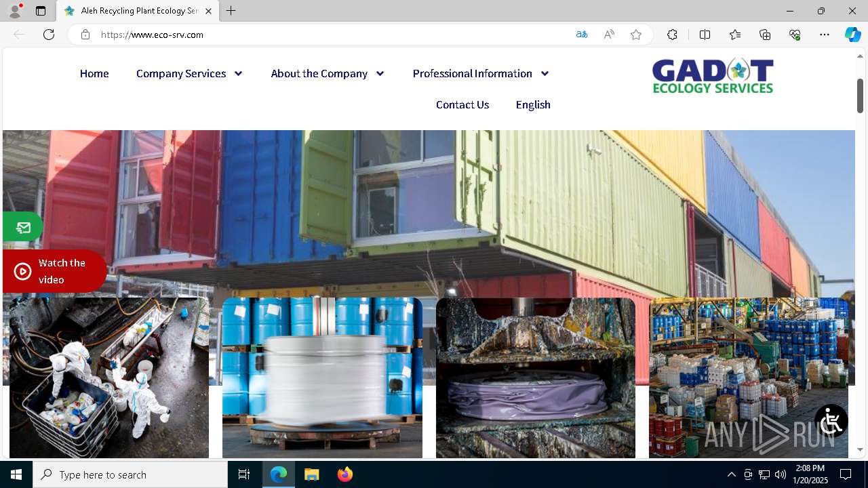The image size is (868, 488).
Task: Toggle split screen view
Action: [x=705, y=35]
